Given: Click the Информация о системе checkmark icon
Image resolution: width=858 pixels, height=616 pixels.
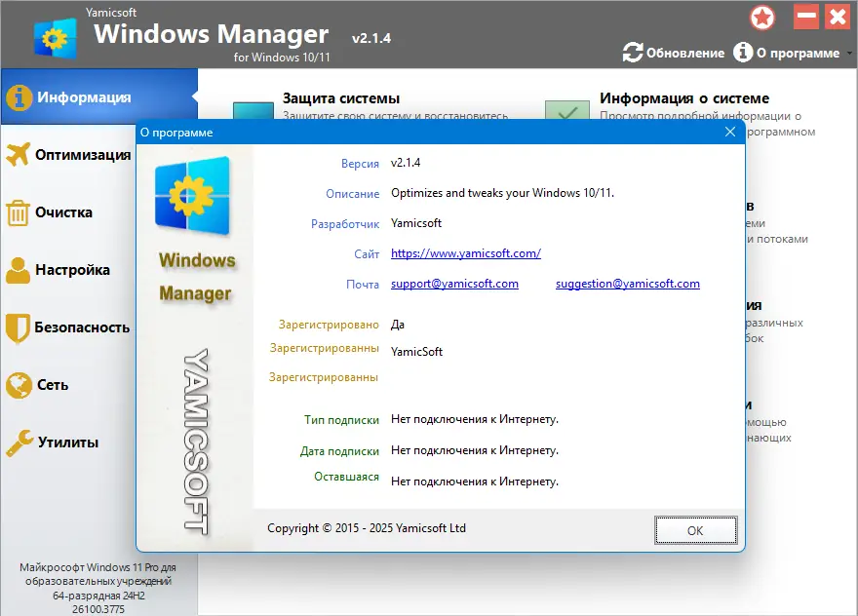Looking at the screenshot, I should point(567,110).
